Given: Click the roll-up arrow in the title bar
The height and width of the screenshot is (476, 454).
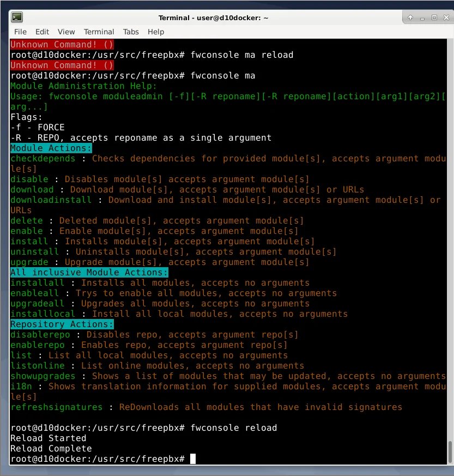Looking at the screenshot, I should point(410,17).
